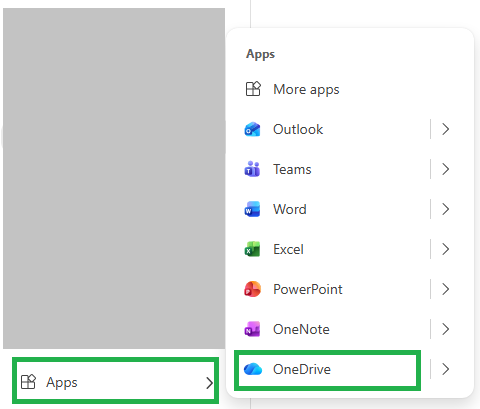The width and height of the screenshot is (480, 409).
Task: Click the Excel icon
Action: coord(252,249)
